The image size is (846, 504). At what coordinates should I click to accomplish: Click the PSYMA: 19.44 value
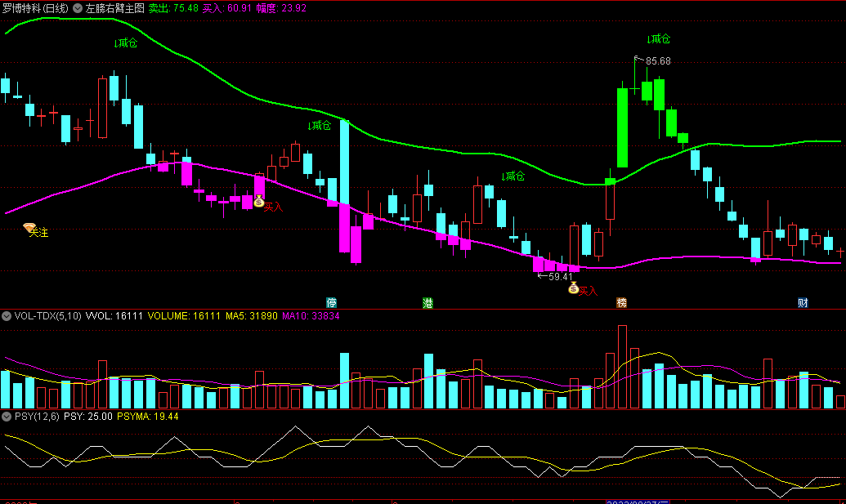click(147, 416)
